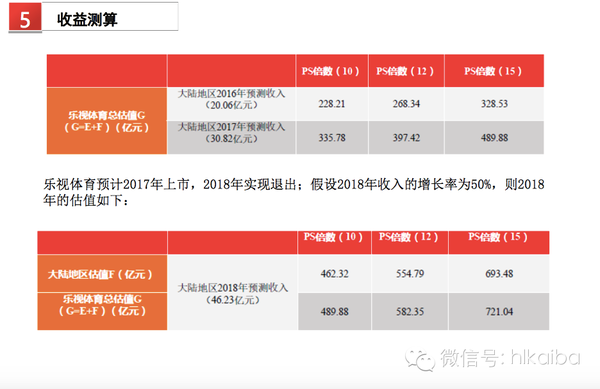
Task: Click the PS倍数 (12) header in top table
Action: pyautogui.click(x=406, y=71)
